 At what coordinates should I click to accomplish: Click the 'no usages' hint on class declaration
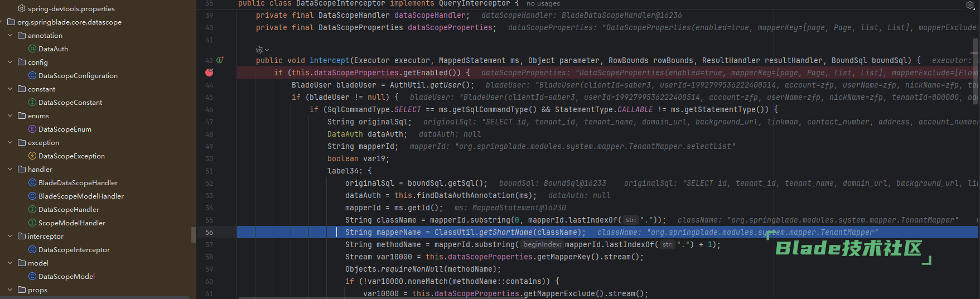tap(543, 3)
